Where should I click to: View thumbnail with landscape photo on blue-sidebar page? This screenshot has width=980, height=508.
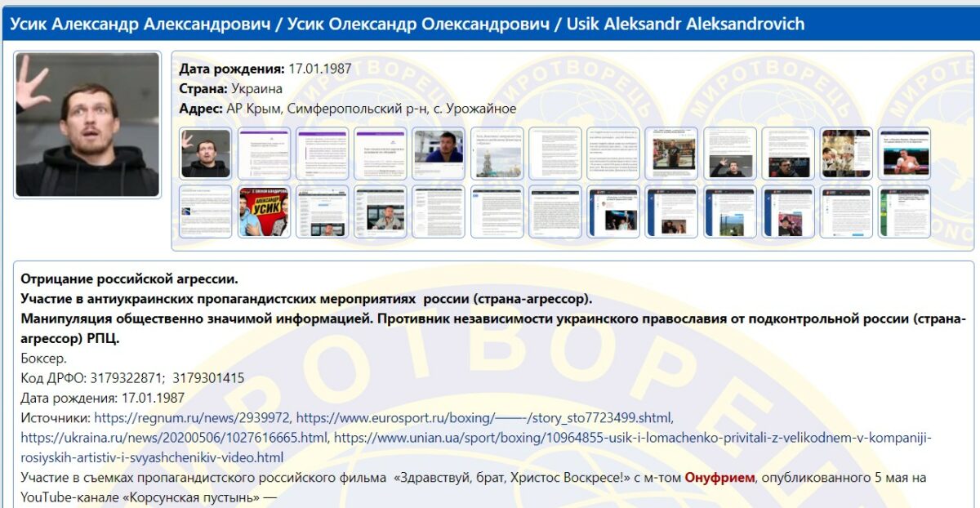[730, 212]
